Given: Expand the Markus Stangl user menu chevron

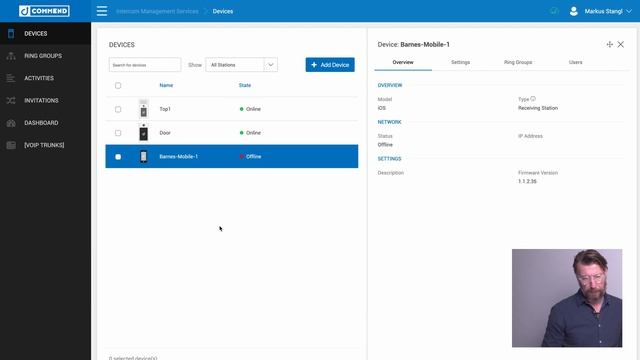Looking at the screenshot, I should (629, 11).
